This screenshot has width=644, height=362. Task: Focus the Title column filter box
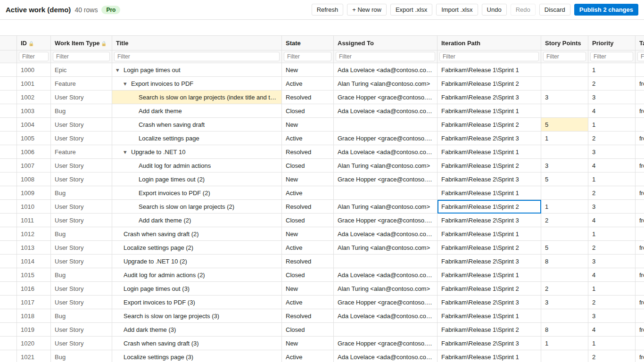[x=197, y=57]
